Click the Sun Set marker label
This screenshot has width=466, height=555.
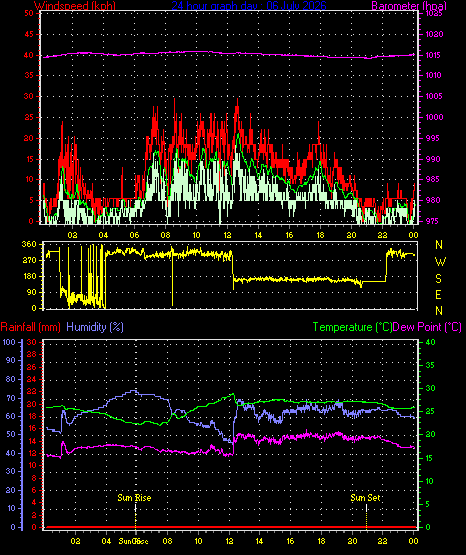(x=365, y=498)
